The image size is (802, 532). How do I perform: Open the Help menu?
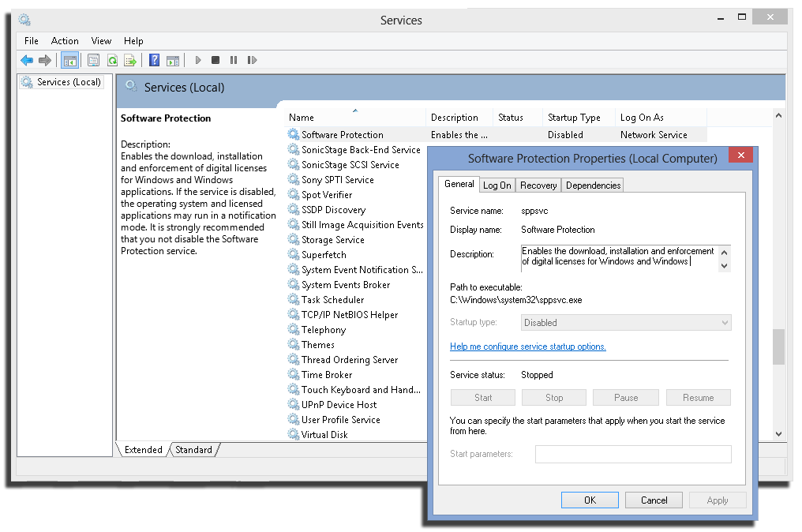[133, 41]
